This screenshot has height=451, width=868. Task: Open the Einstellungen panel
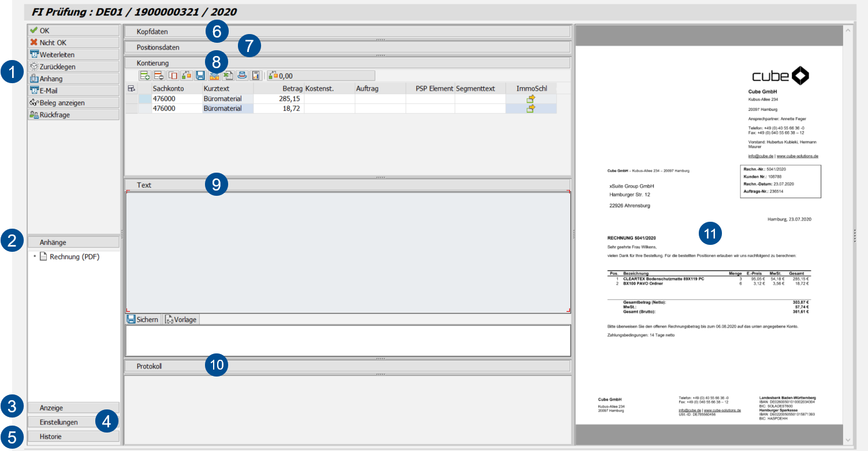(x=73, y=422)
